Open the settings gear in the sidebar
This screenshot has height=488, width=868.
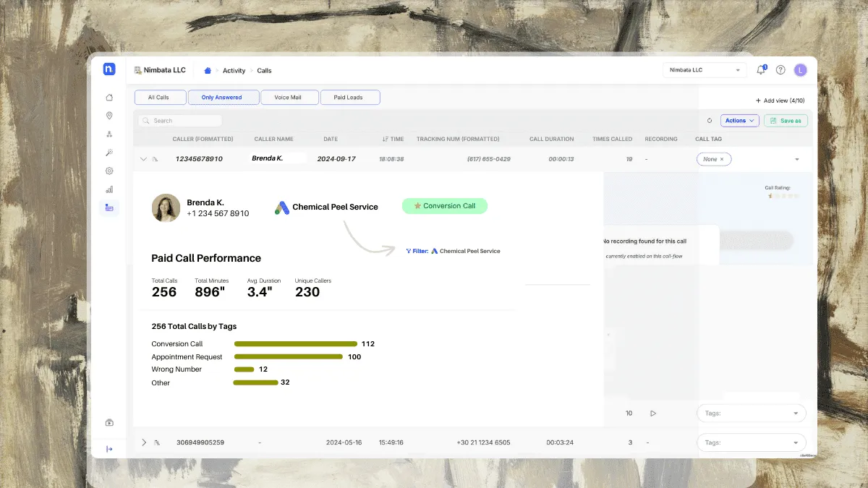coord(109,171)
